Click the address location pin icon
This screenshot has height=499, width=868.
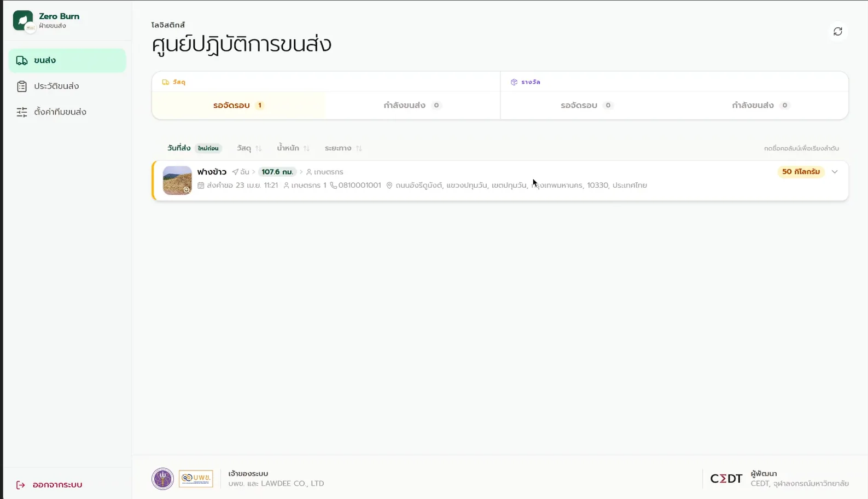point(389,185)
